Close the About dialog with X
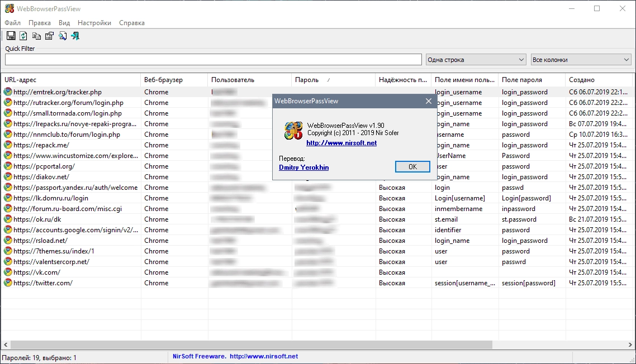Screen dimensions: 636x364 point(428,101)
